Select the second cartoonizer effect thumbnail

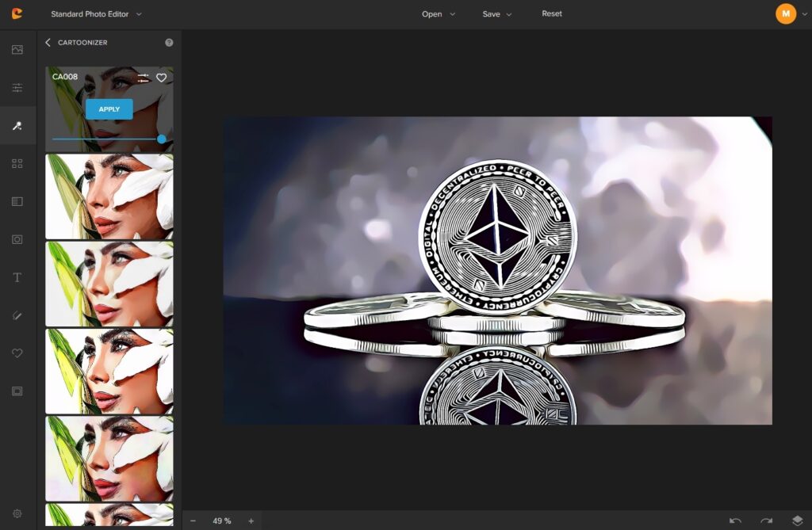click(x=109, y=196)
